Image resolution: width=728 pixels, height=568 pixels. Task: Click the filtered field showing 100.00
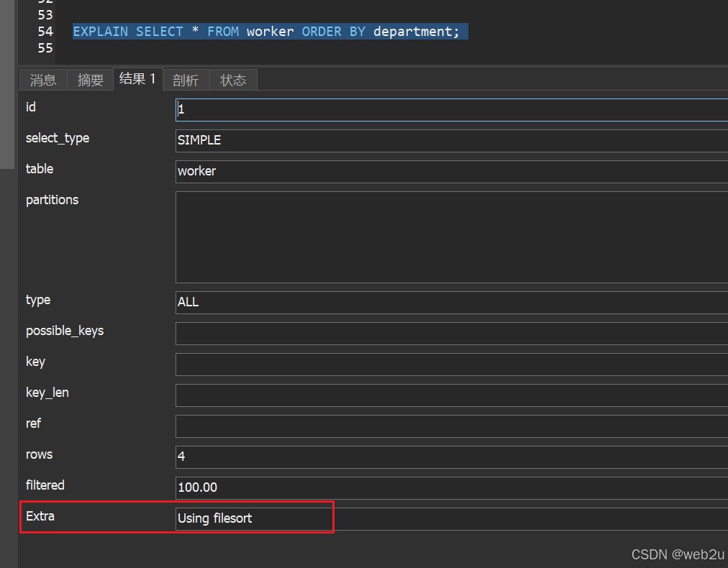click(x=451, y=487)
